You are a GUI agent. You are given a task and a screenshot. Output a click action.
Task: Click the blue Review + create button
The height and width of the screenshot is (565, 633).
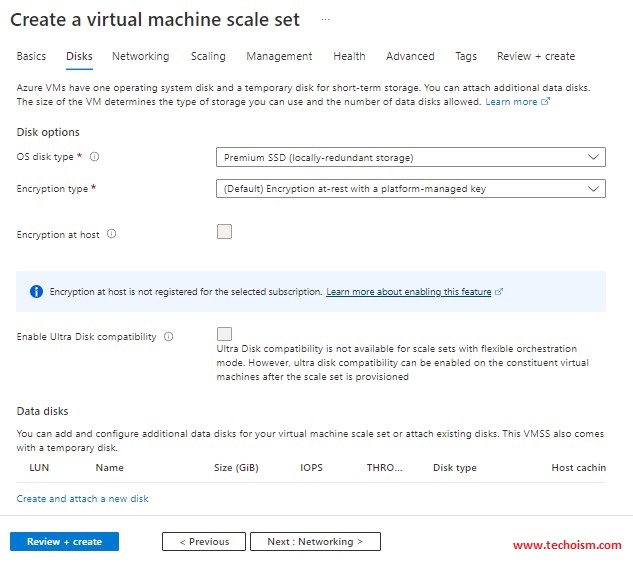[65, 541]
